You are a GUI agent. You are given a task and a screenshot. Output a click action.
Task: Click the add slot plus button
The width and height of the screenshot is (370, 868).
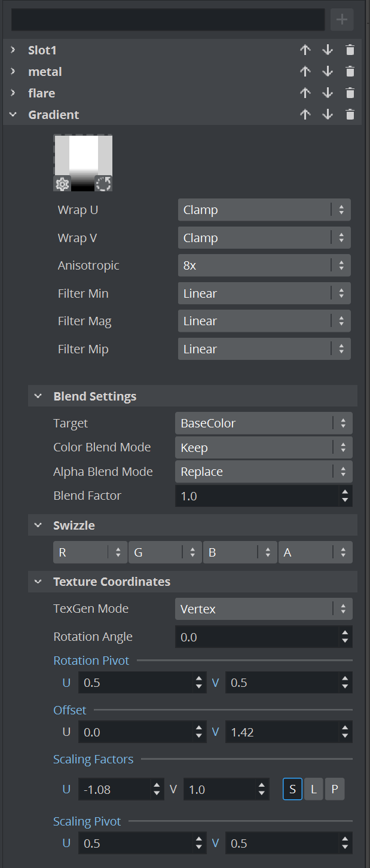[342, 20]
